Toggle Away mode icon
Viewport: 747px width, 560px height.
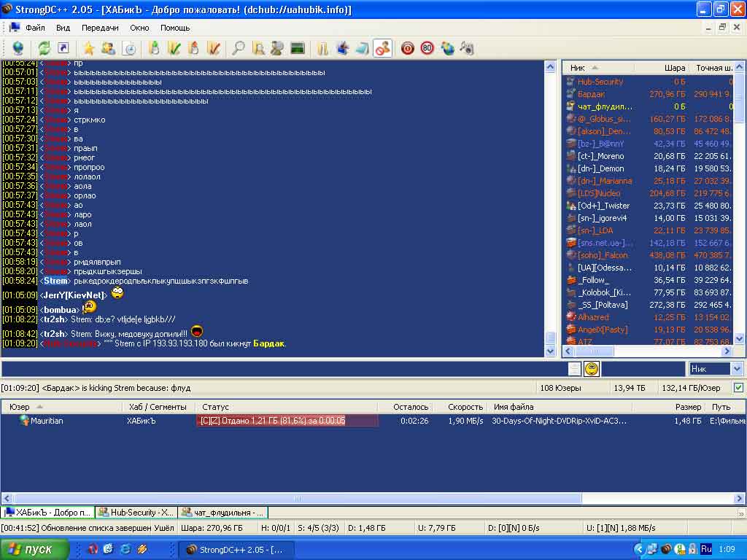(382, 48)
